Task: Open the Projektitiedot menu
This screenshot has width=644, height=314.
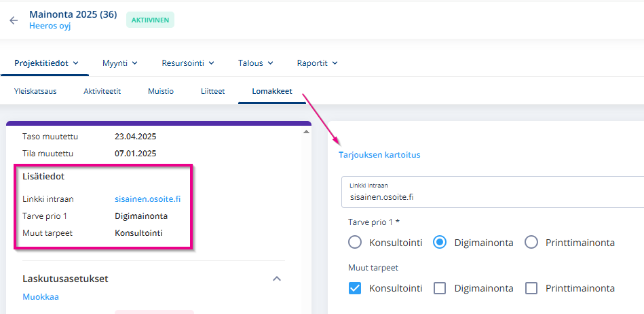Action: [46, 63]
